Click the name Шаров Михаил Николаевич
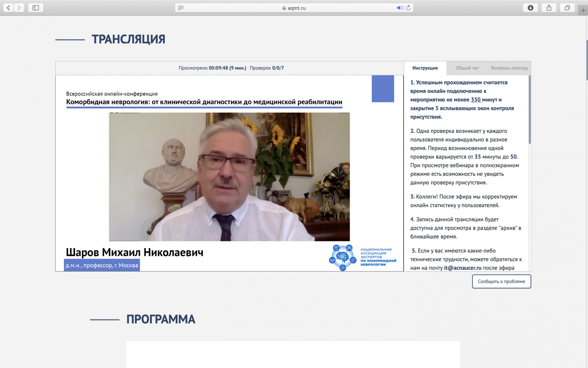 (135, 252)
